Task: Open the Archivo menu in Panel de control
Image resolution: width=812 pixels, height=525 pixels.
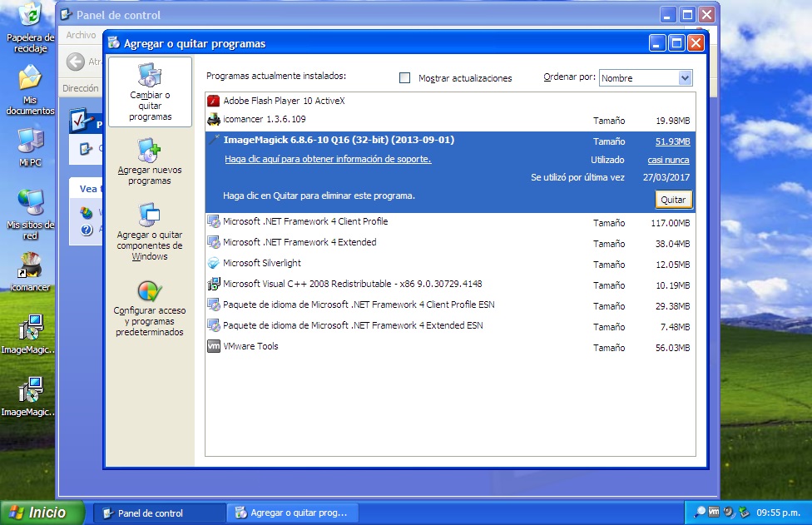Action: click(x=81, y=35)
